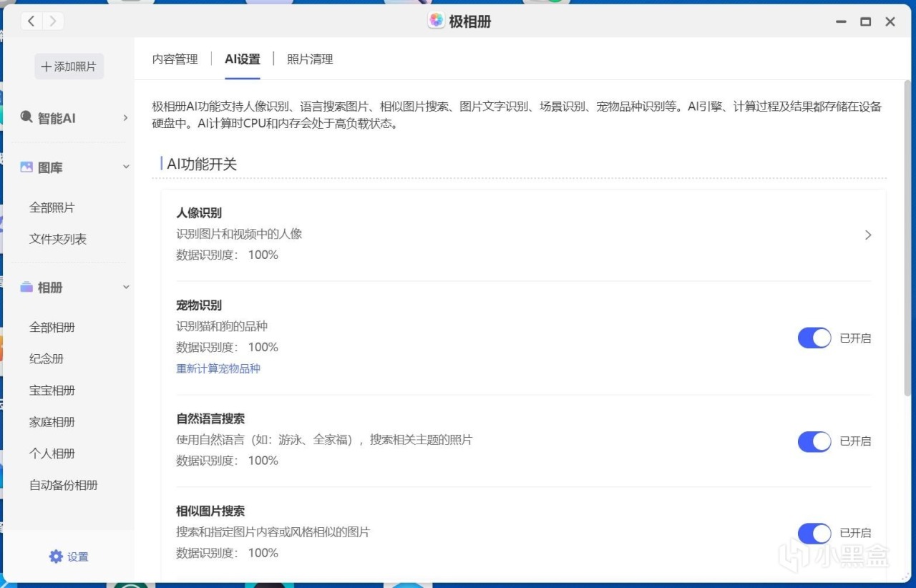This screenshot has width=916, height=588.
Task: Click the 极相册 app logo in title bar
Action: click(436, 21)
